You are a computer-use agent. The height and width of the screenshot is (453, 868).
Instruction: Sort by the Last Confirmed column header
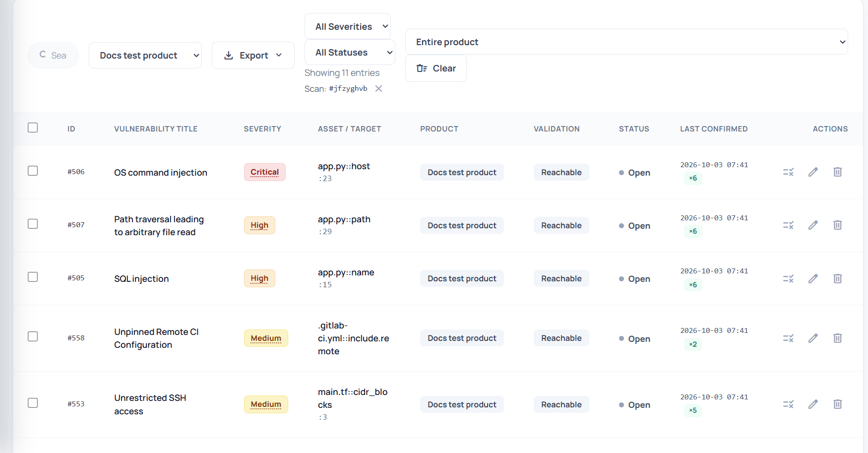(x=714, y=129)
